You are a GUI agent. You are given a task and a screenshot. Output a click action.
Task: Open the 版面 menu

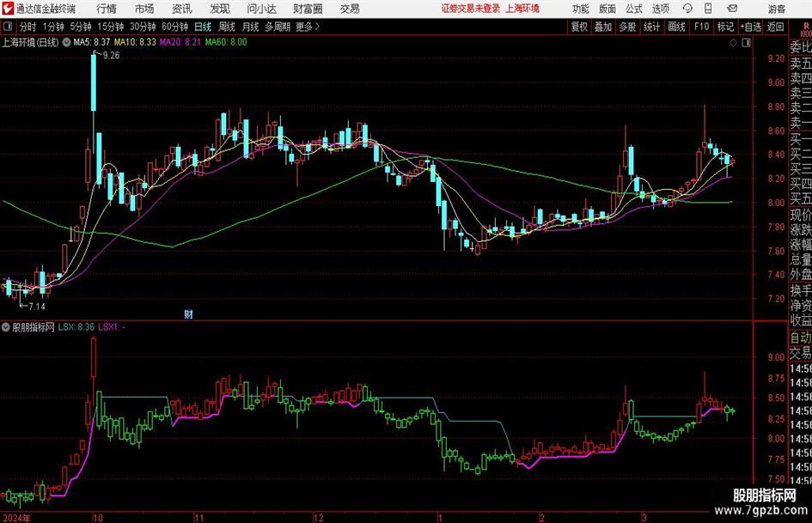click(607, 9)
